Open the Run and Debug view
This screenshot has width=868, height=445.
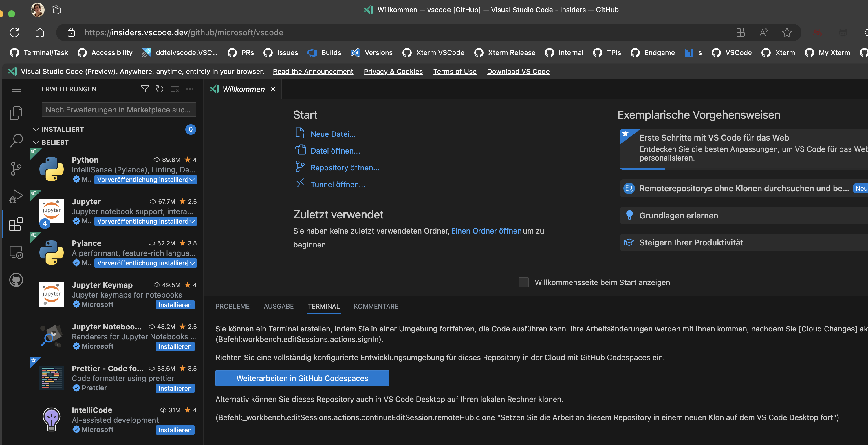pyautogui.click(x=16, y=196)
